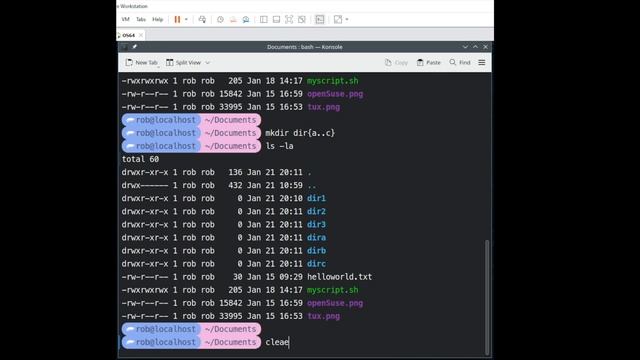Viewport: 640px width, 360px height.
Task: Switch to the OS64 VM tab
Action: pos(129,36)
